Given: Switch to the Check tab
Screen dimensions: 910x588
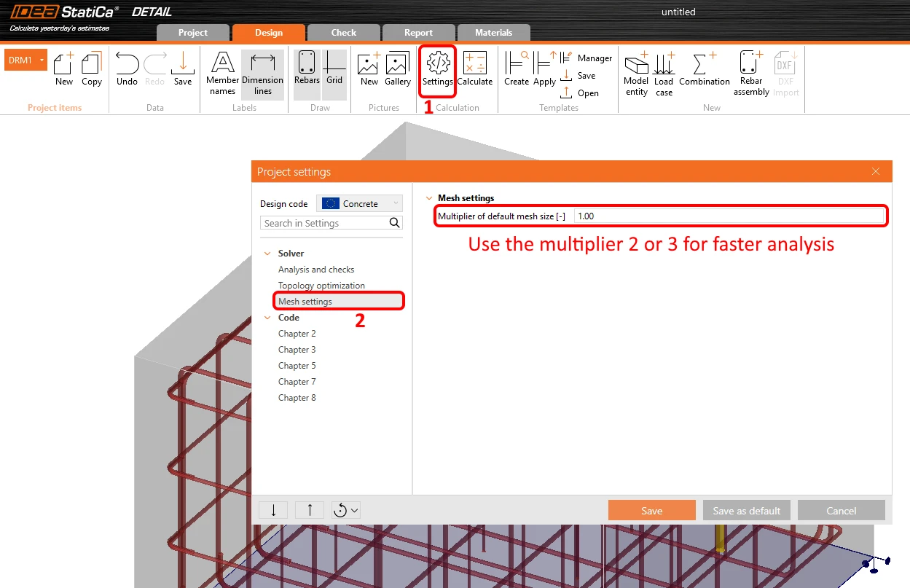Looking at the screenshot, I should coord(344,33).
